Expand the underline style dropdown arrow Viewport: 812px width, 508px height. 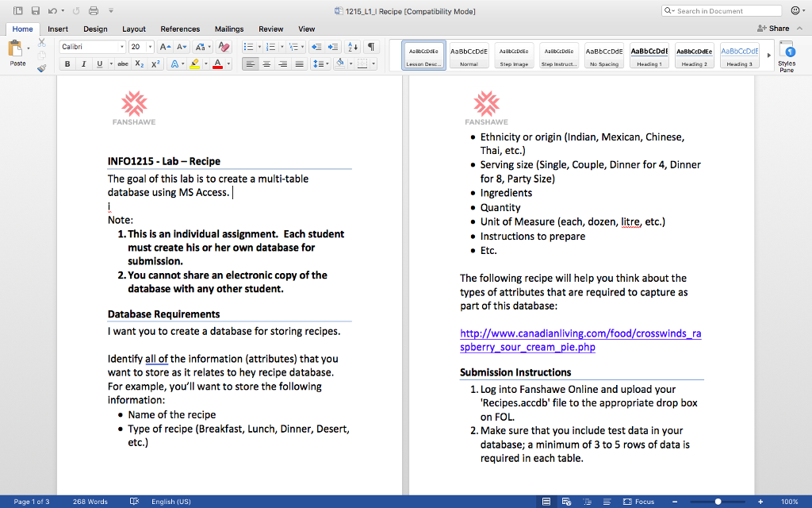[x=111, y=63]
